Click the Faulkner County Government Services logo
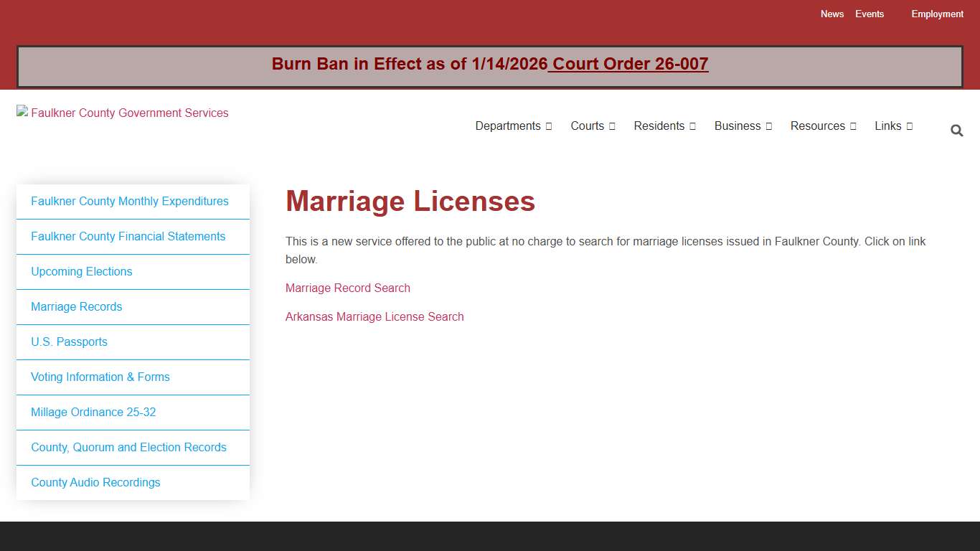 point(122,113)
